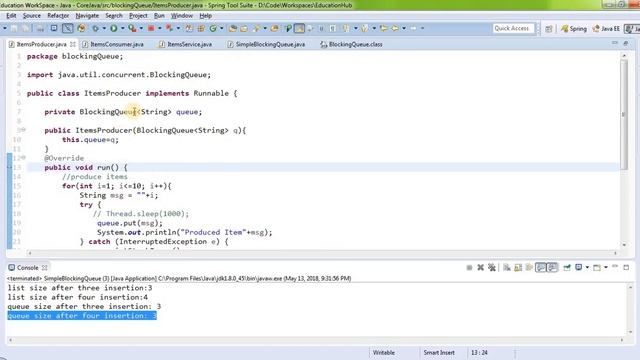Switch to the Spring perspective

574,29
